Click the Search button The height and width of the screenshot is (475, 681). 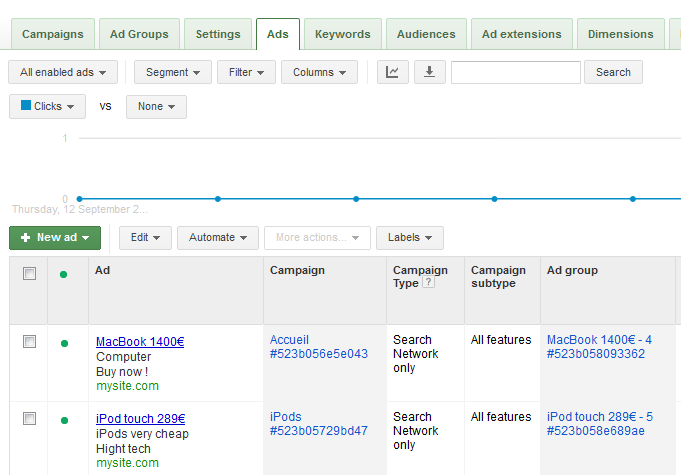[x=613, y=72]
